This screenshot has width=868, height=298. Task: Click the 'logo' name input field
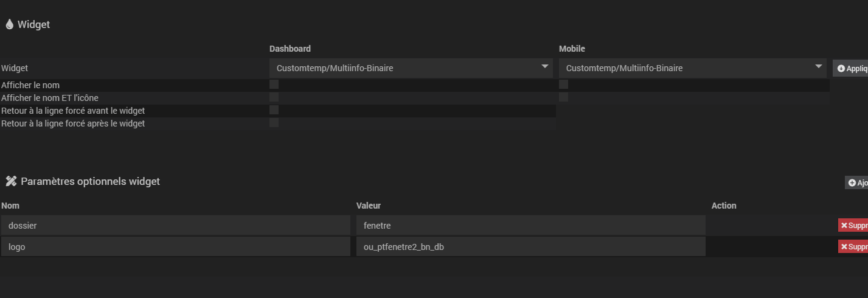176,246
